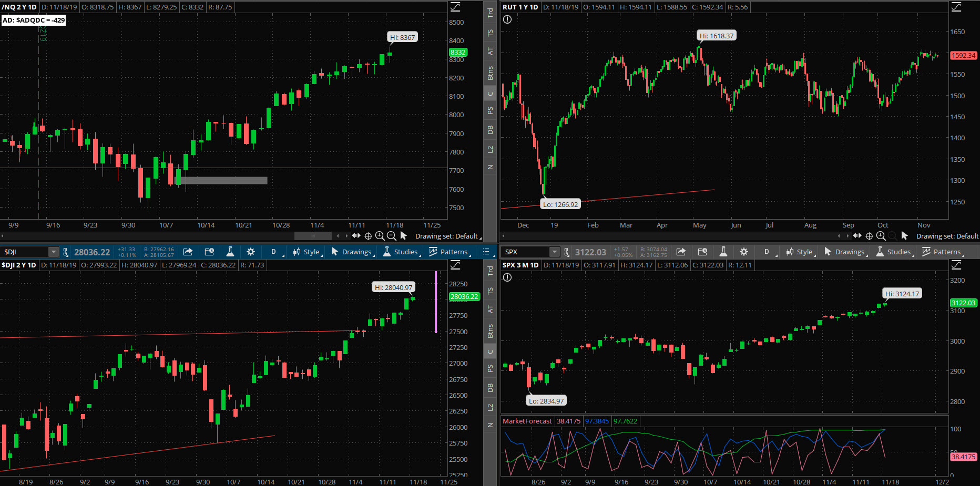This screenshot has width=980, height=486.
Task: Click the info alert icon on RUT chart
Action: [507, 19]
